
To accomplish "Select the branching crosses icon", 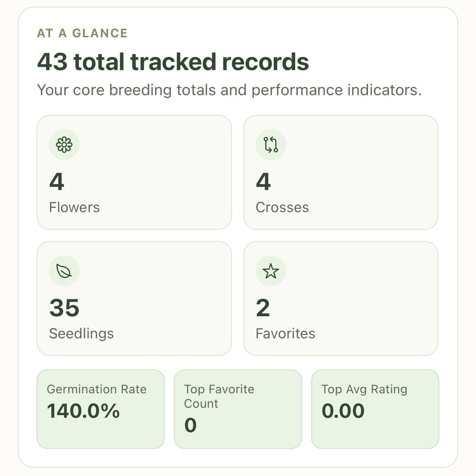I will coord(271,145).
